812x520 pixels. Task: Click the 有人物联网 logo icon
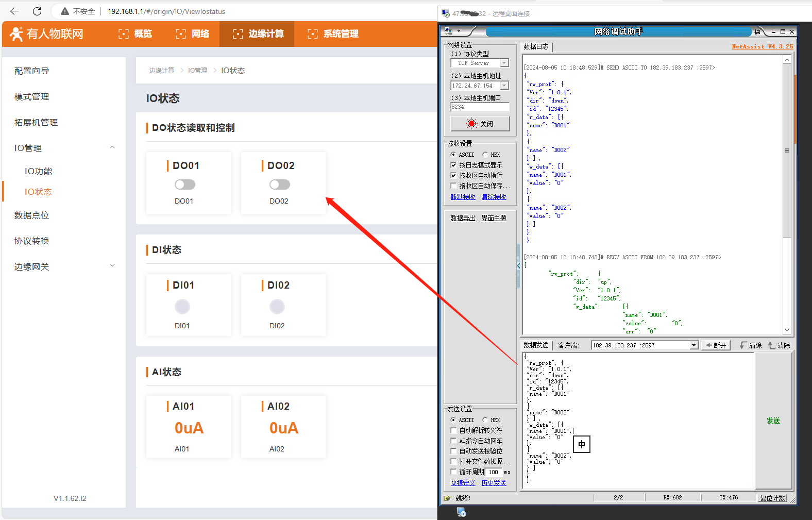tap(16, 34)
